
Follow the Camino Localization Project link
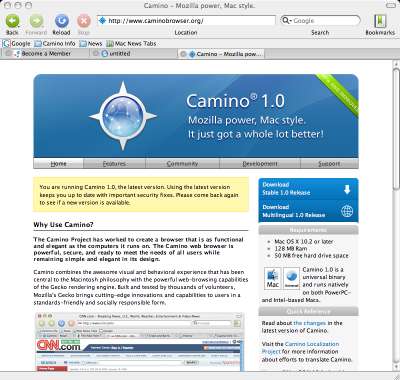point(300,348)
